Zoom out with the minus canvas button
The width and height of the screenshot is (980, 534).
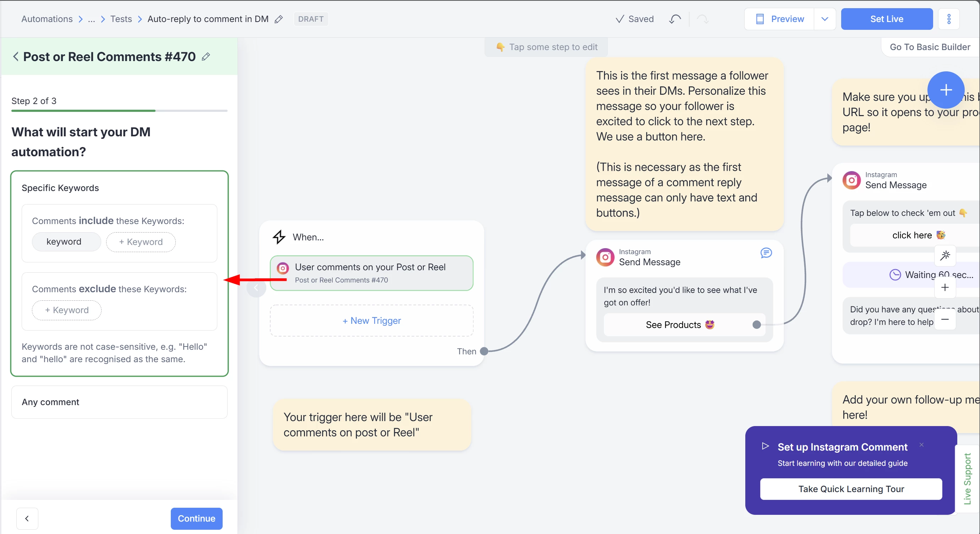click(x=945, y=320)
